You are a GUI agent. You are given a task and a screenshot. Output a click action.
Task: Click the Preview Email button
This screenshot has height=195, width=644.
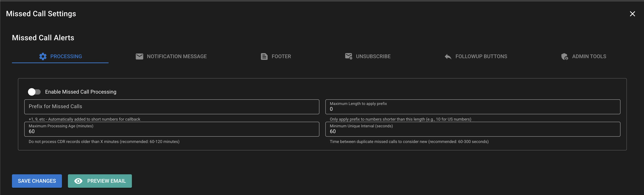(x=100, y=181)
